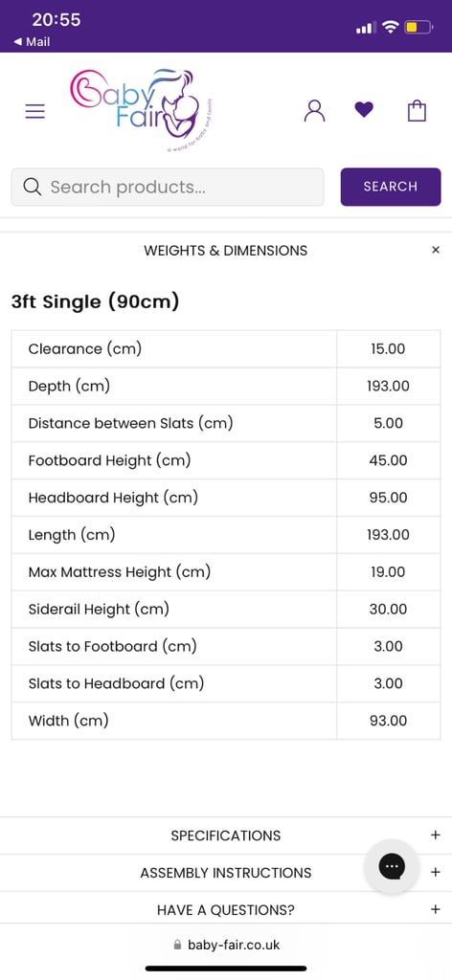Tap the baby-fair.co.uk address bar
Image resolution: width=452 pixels, height=980 pixels.
coord(226,945)
